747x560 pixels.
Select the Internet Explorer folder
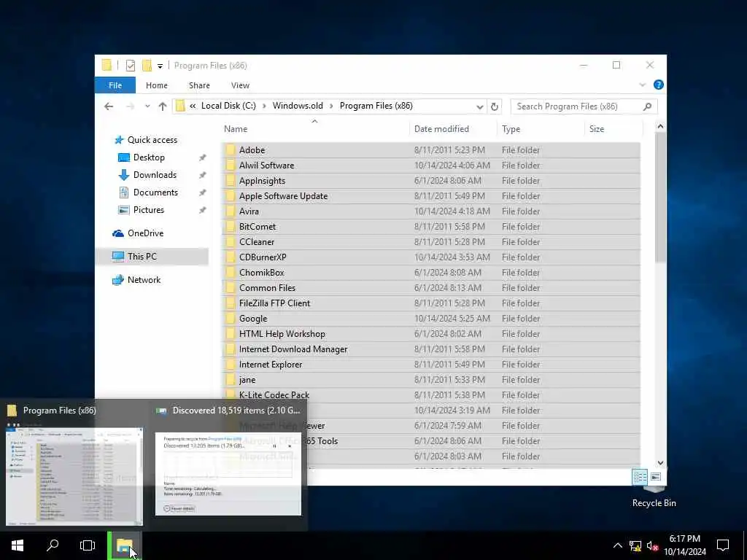(x=430, y=365)
